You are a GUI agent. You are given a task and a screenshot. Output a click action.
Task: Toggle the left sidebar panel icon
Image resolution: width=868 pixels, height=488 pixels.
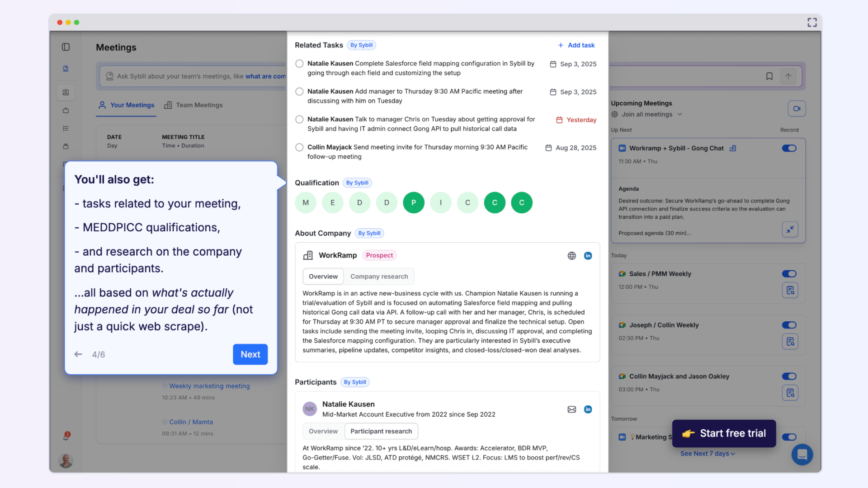point(66,47)
